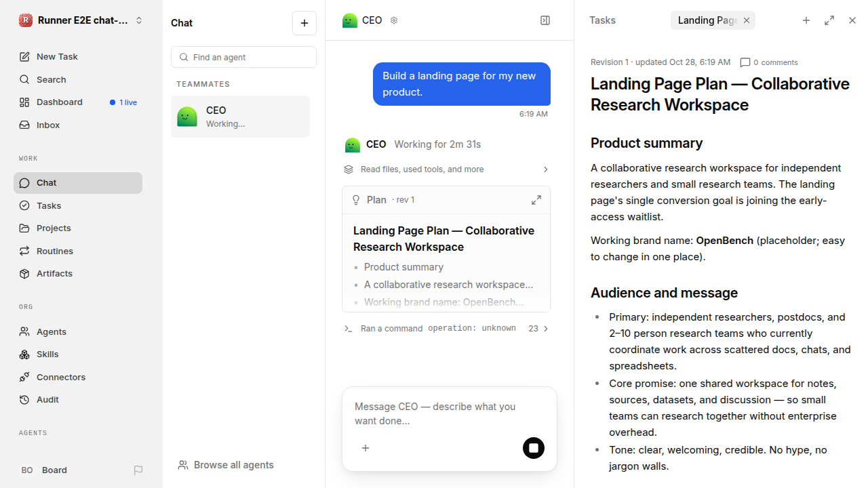Open the Artifacts page
This screenshot has height=488, width=868.
(78, 274)
